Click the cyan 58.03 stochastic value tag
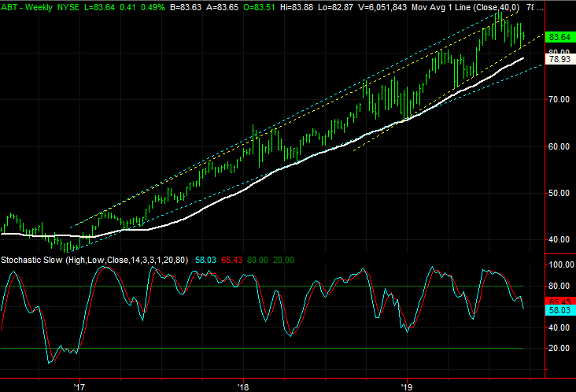576x392 pixels. coord(559,312)
